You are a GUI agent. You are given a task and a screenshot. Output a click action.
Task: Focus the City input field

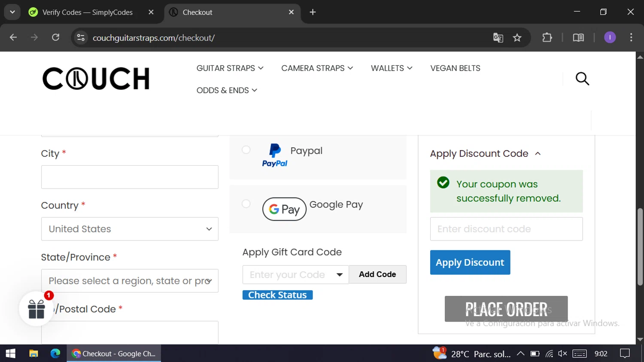130,177
